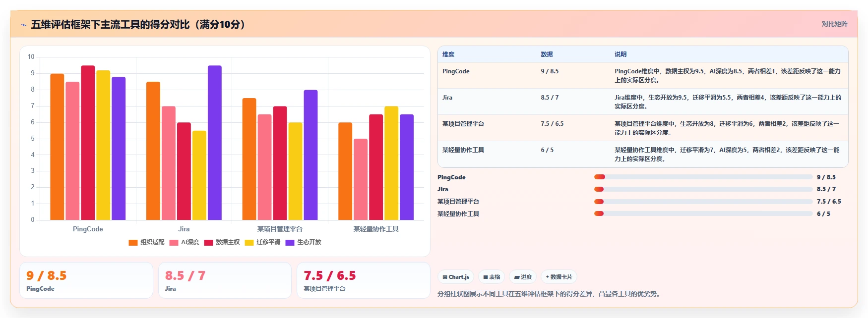Open the 8.5 / 7 Jira stat card
The image size is (868, 318).
pyautogui.click(x=225, y=280)
